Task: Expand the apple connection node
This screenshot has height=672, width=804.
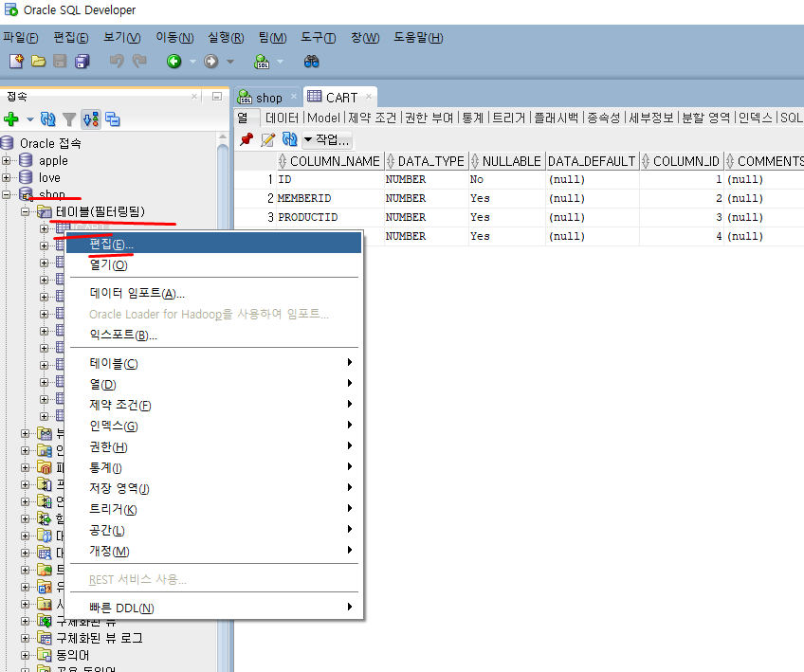Action: pyautogui.click(x=6, y=160)
